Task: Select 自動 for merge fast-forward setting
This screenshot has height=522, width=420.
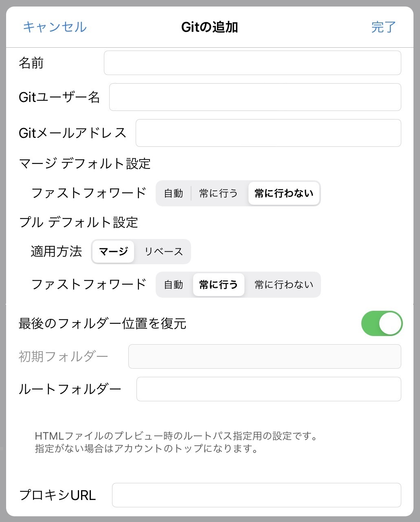Action: (x=174, y=193)
